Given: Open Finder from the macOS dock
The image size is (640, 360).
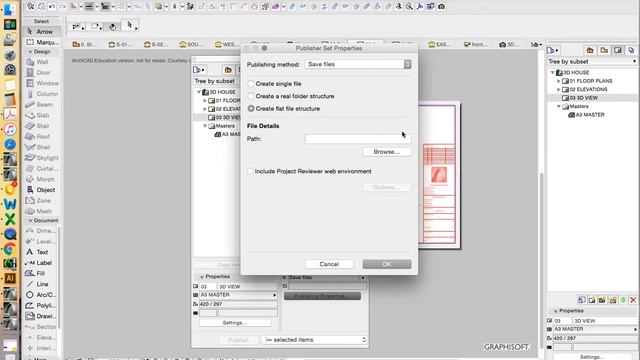Looking at the screenshot, I should point(10,9).
